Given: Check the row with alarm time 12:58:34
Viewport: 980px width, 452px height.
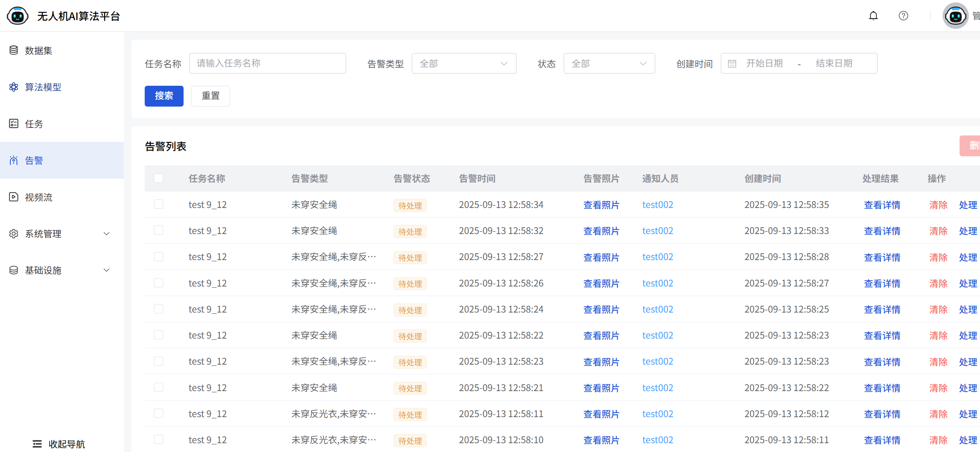Looking at the screenshot, I should [x=159, y=204].
